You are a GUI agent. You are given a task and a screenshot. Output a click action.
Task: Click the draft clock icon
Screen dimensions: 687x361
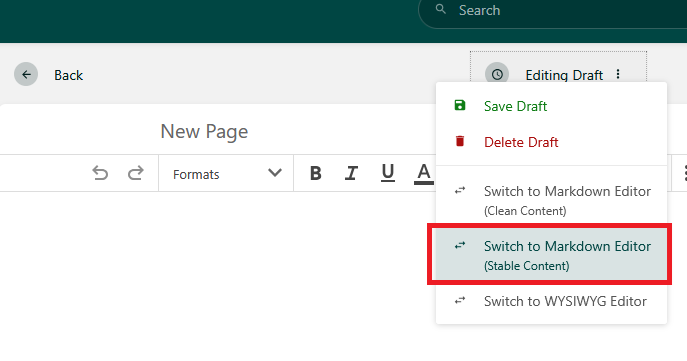click(497, 74)
